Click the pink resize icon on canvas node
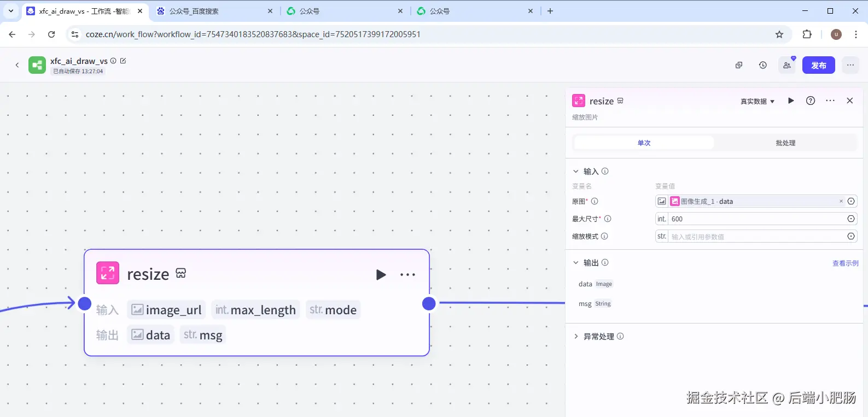Viewport: 868px width, 417px height. click(108, 273)
